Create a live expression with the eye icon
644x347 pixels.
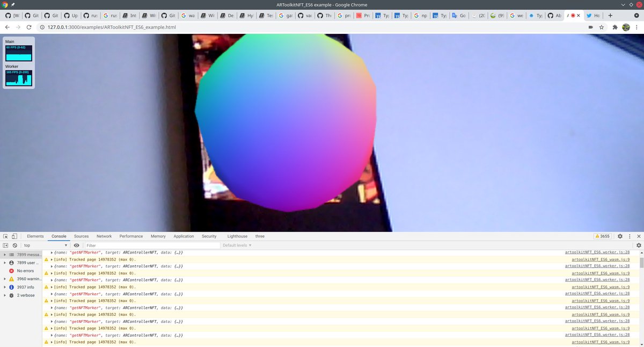tap(77, 245)
